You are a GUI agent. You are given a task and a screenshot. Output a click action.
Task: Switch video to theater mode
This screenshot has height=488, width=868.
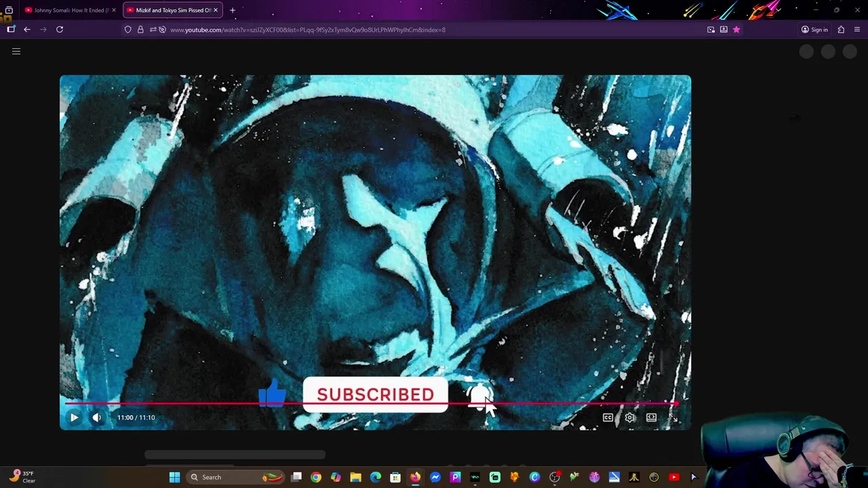coord(651,418)
